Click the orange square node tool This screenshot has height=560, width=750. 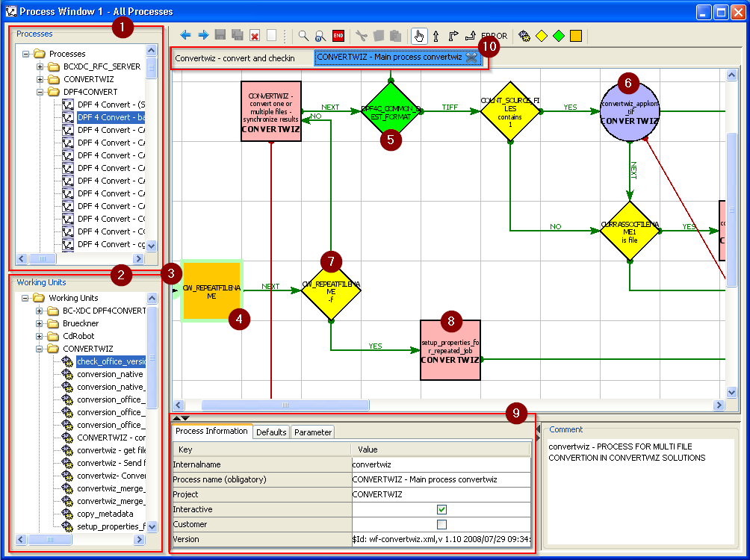[575, 35]
